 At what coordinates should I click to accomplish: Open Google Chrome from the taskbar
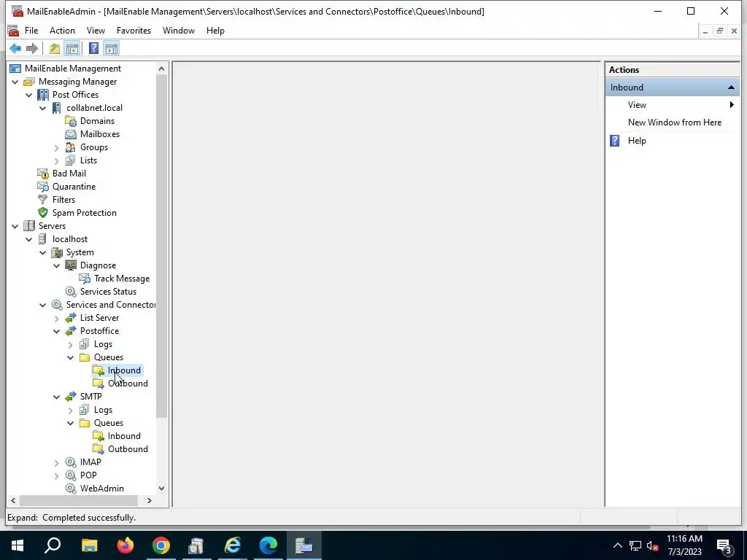click(161, 545)
